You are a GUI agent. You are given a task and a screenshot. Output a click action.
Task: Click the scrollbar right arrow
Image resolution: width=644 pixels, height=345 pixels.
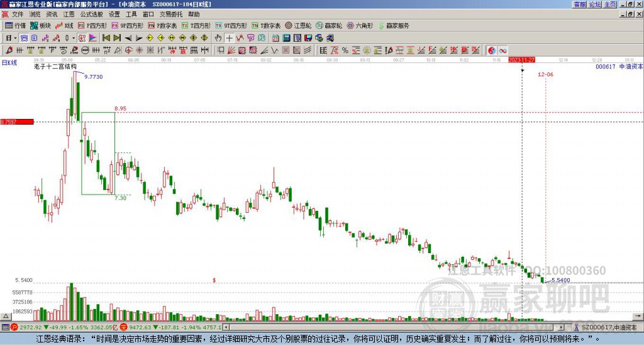pos(561,327)
